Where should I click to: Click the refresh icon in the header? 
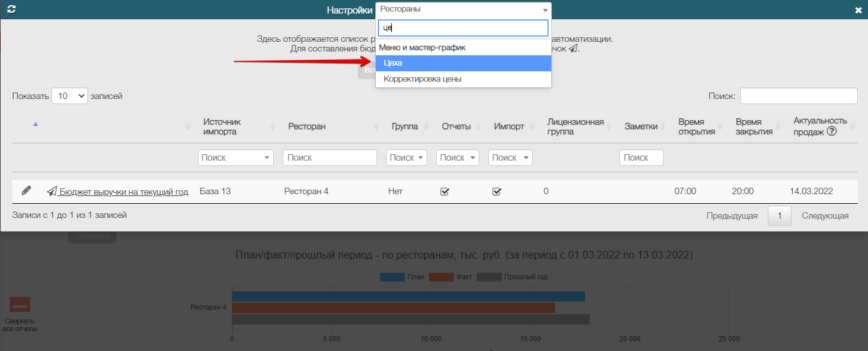pyautogui.click(x=11, y=10)
